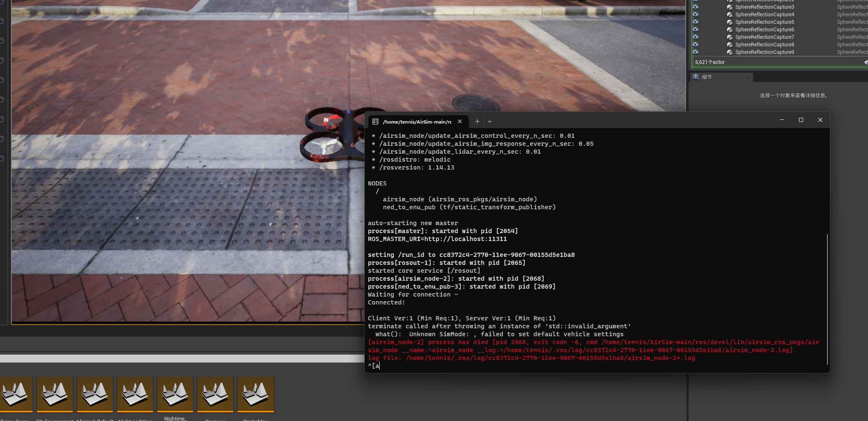Click the SphereReflectionCapture7 actor icon
Image resolution: width=868 pixels, height=421 pixels.
tap(729, 37)
